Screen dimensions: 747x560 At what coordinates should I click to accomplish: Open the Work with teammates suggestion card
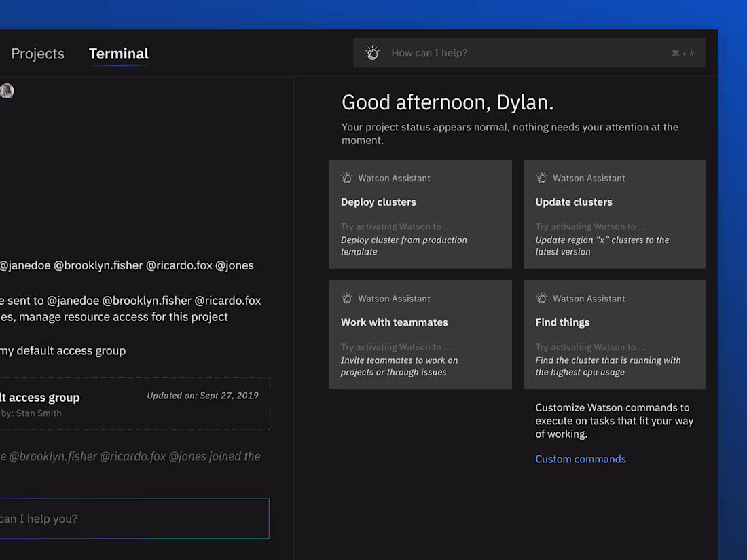point(420,334)
